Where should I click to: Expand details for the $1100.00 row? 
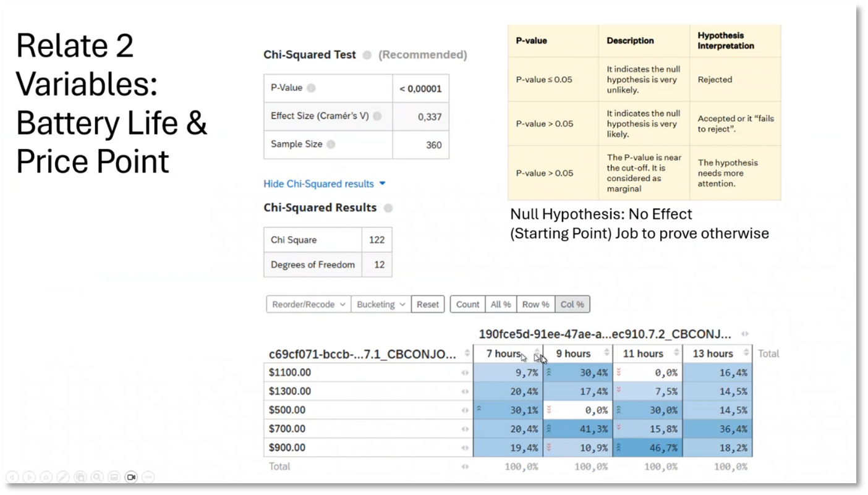click(465, 373)
